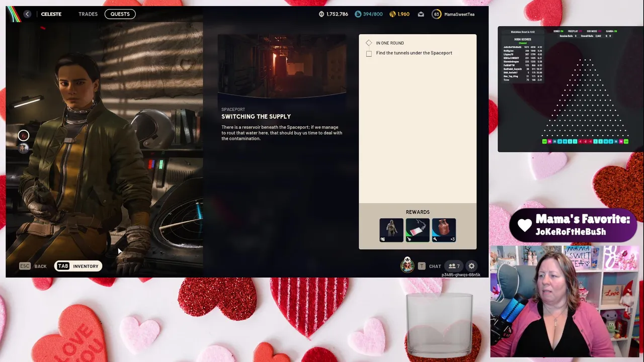Screen dimensions: 644x362
Task: Click the circular Celeste trader icon
Action: pyautogui.click(x=23, y=135)
